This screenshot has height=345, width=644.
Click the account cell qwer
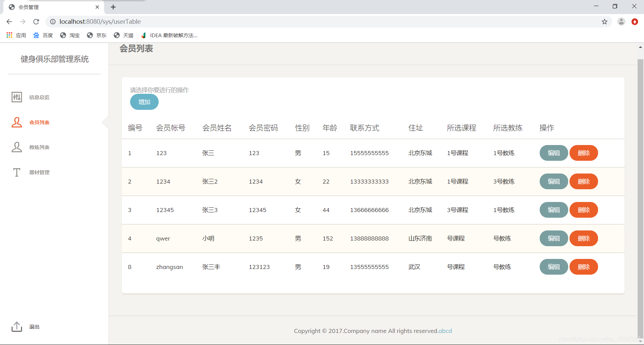[163, 238]
